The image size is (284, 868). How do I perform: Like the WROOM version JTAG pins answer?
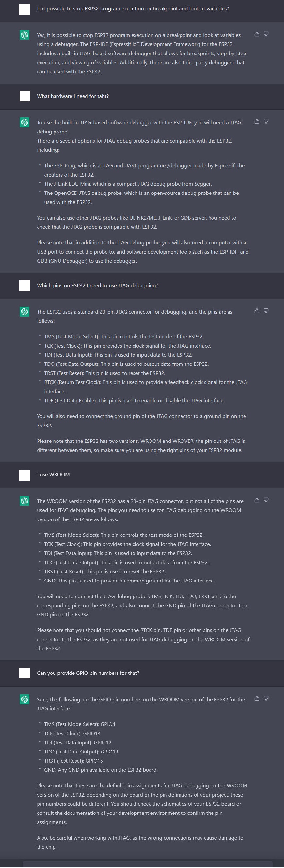click(257, 500)
